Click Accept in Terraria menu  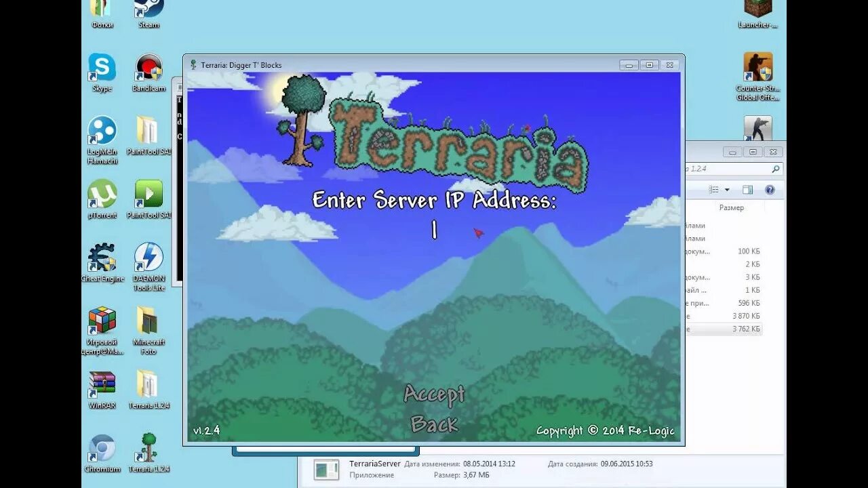435,394
